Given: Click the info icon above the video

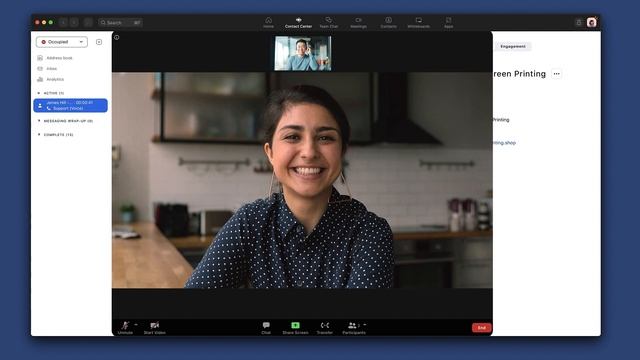Looking at the screenshot, I should click(x=117, y=38).
